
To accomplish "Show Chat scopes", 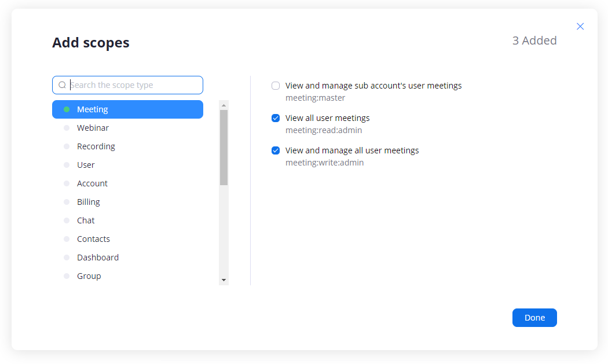I will (x=127, y=220).
